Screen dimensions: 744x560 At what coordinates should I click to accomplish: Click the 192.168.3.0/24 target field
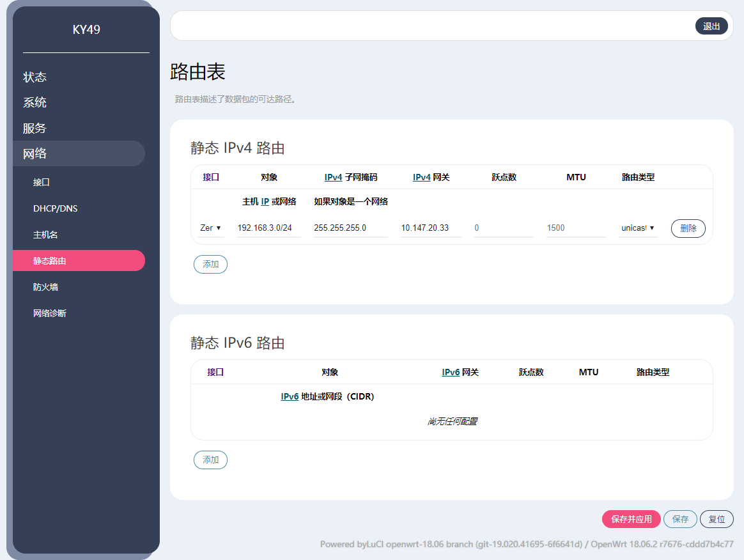tap(268, 228)
